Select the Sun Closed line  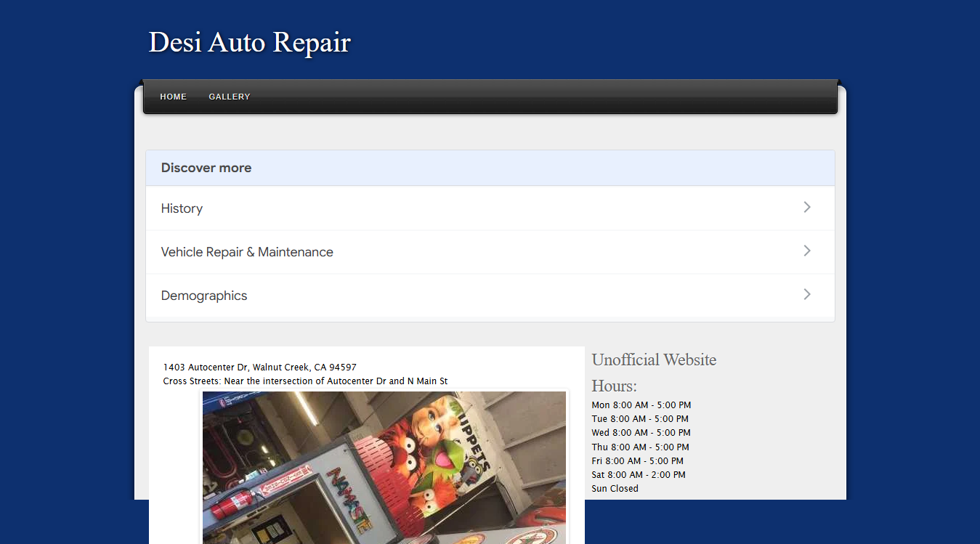[x=615, y=489]
